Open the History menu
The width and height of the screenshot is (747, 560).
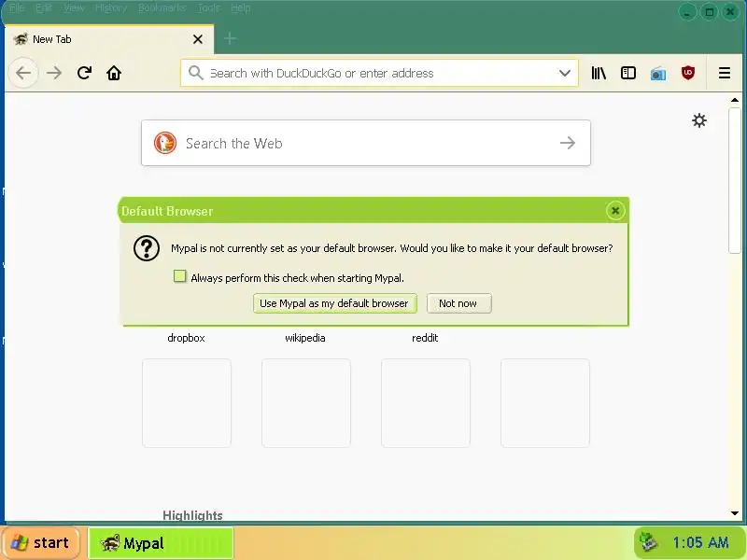pos(111,8)
